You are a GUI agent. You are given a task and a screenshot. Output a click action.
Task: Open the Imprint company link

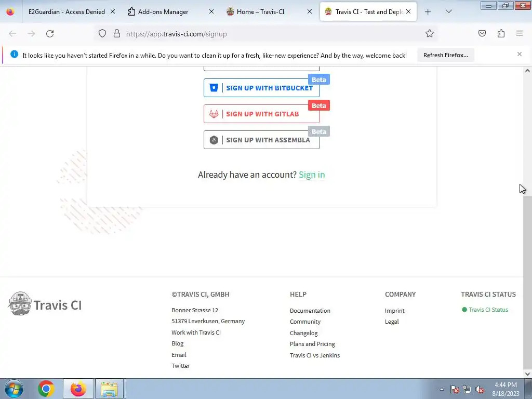(395, 311)
